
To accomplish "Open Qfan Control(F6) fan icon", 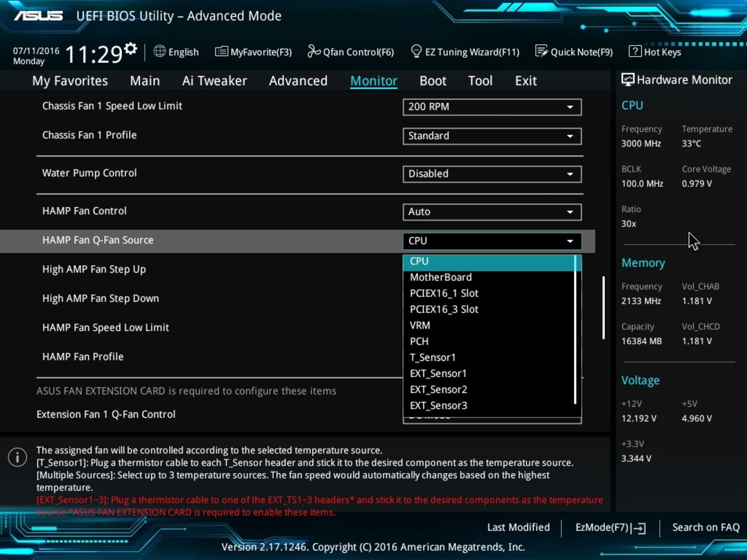I will click(x=314, y=51).
